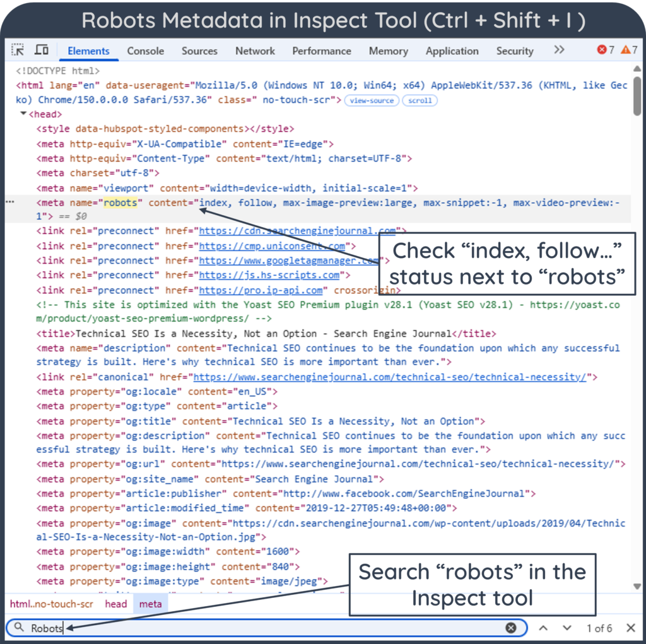The width and height of the screenshot is (646, 644).
Task: Select the og:type article meta node
Action: pyautogui.click(x=157, y=406)
